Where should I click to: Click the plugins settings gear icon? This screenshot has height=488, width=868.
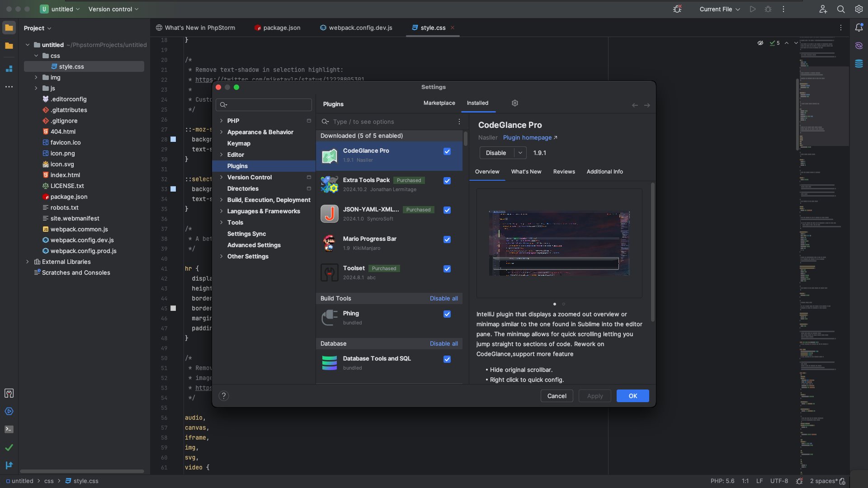[515, 103]
